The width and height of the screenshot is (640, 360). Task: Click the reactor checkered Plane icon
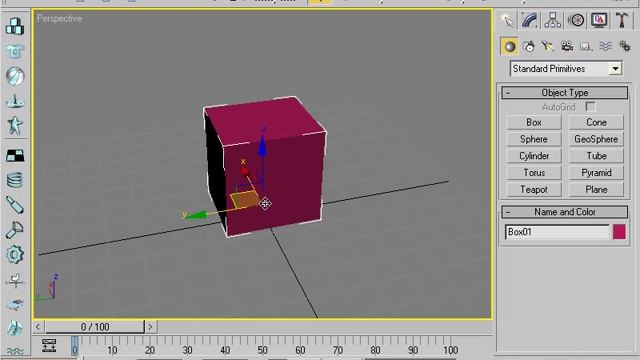[15, 155]
